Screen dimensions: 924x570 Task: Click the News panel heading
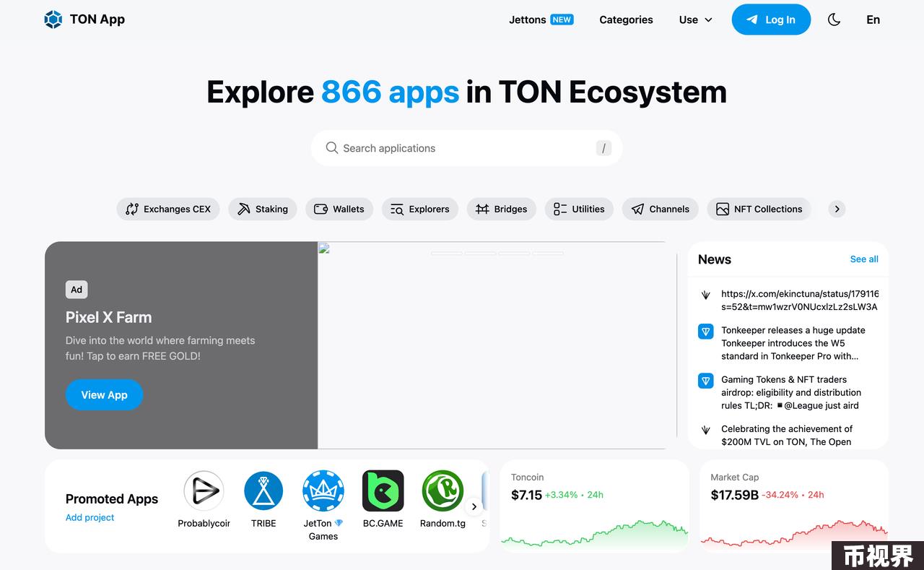point(715,259)
